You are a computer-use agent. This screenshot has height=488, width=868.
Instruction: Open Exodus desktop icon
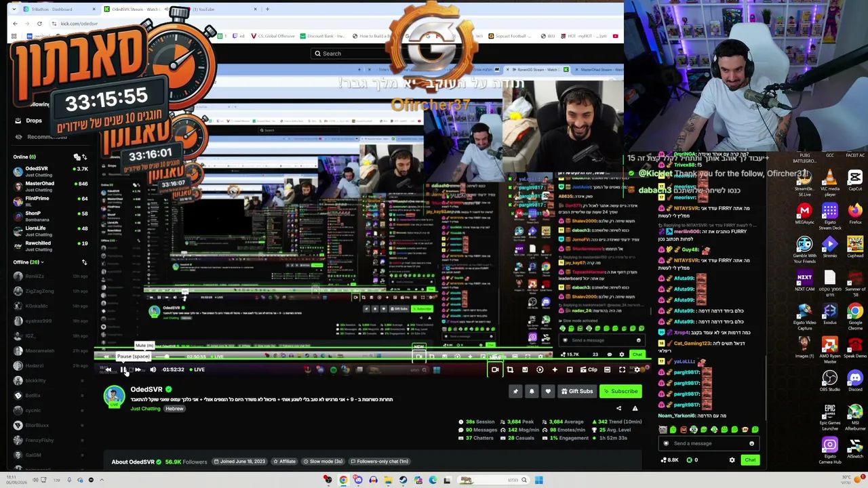click(x=829, y=314)
